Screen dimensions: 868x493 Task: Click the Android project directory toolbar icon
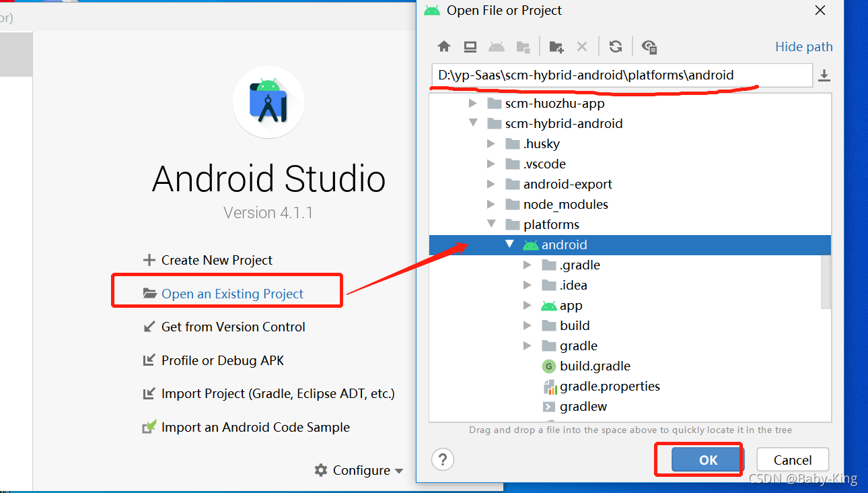coord(497,46)
